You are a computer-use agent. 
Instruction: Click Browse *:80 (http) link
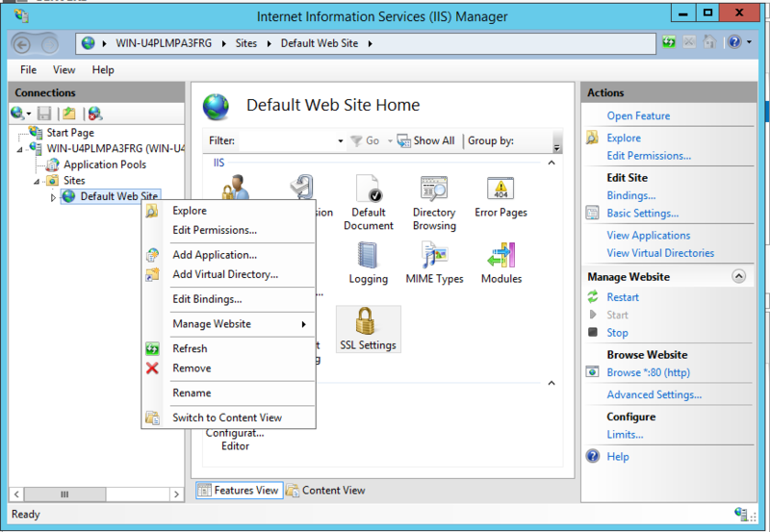tap(648, 372)
